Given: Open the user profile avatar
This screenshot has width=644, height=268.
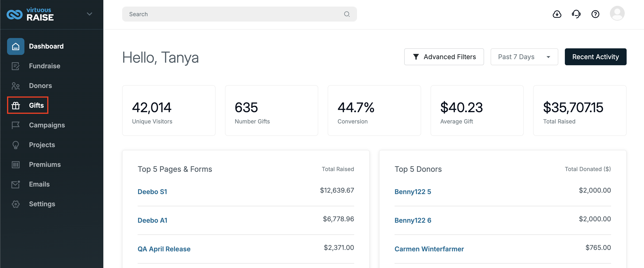Looking at the screenshot, I should (x=617, y=13).
